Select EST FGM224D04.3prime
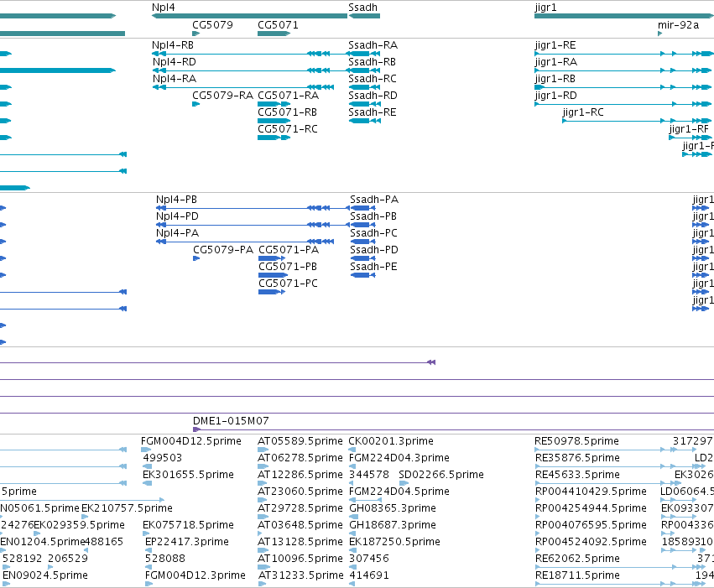Screen dimensions: 714x588 (399, 458)
